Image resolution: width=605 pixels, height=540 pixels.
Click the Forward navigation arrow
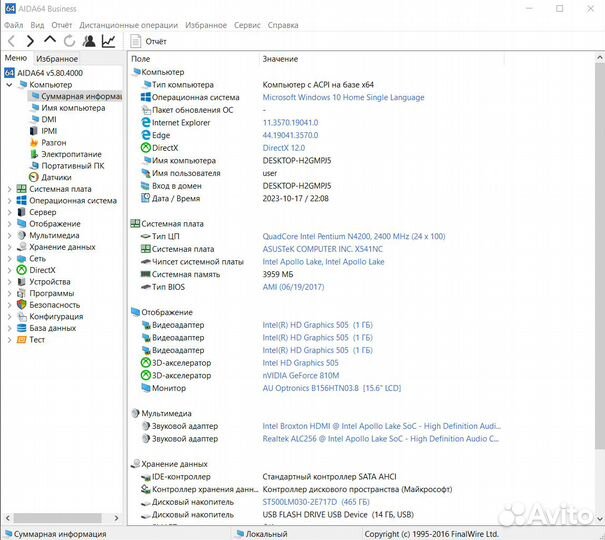[x=30, y=41]
